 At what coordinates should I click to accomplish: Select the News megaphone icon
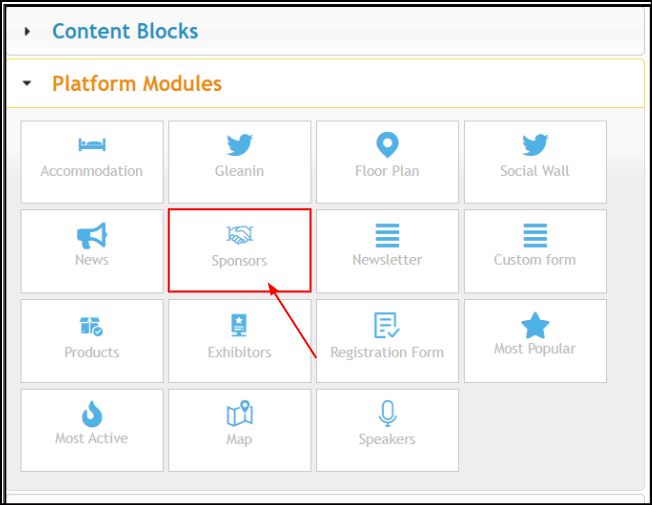coord(92,235)
